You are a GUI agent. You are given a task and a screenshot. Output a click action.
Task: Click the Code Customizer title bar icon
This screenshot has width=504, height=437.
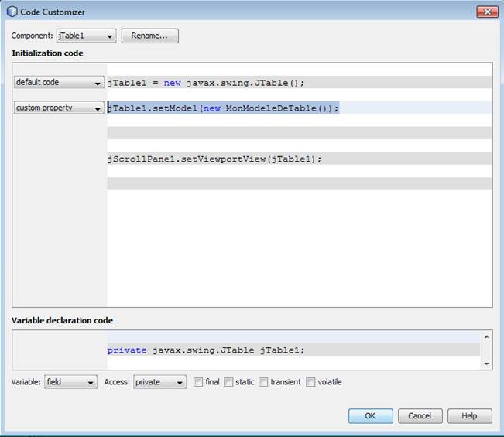pyautogui.click(x=12, y=12)
